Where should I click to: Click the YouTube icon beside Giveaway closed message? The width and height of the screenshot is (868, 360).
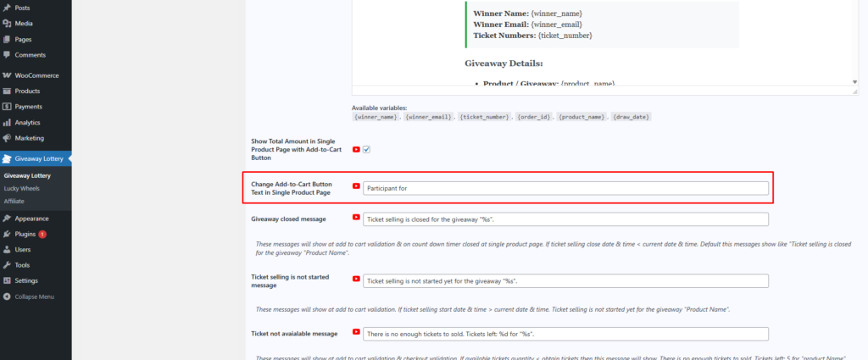(356, 219)
